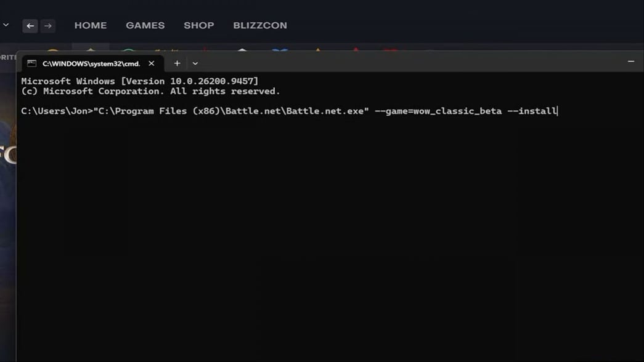The width and height of the screenshot is (644, 362).
Task: Click the Microsoft Corporation copyright line
Action: pos(150,91)
